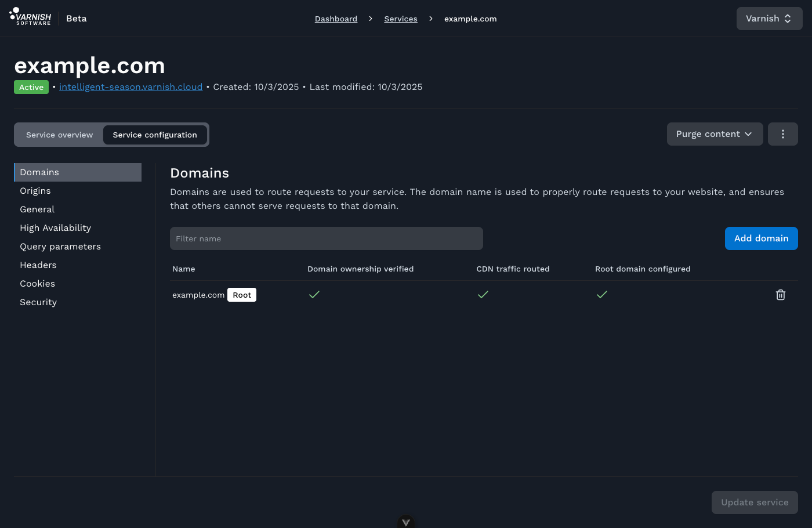Select the Service configuration tab
The image size is (812, 528).
(x=155, y=135)
